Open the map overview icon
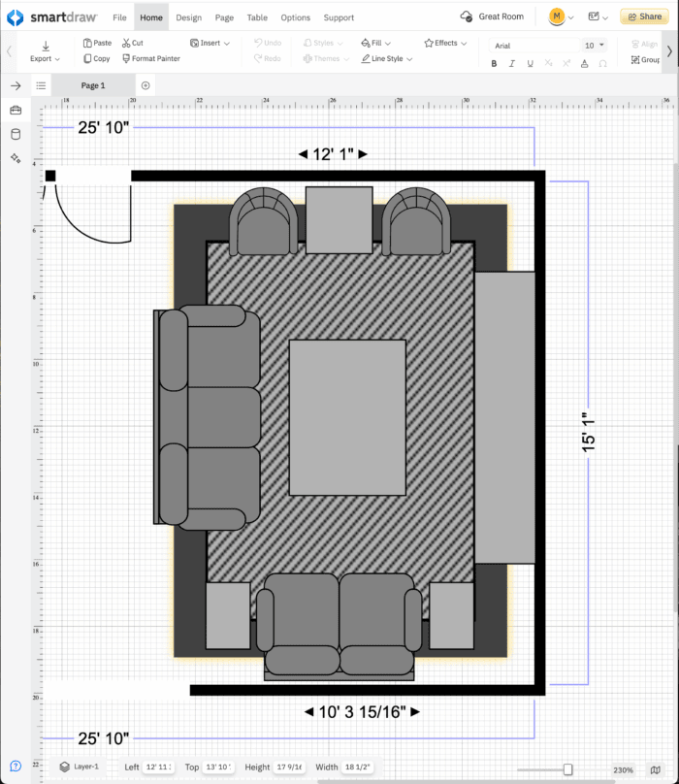 click(656, 769)
